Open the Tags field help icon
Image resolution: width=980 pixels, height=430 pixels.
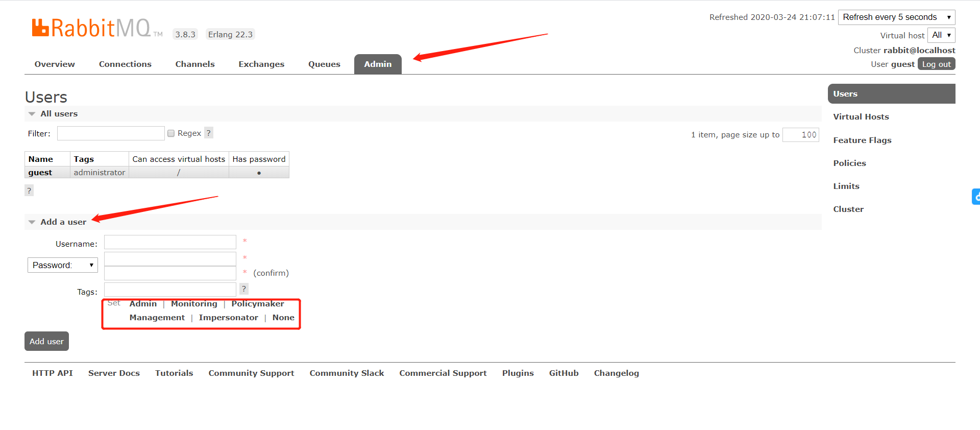[x=244, y=289]
